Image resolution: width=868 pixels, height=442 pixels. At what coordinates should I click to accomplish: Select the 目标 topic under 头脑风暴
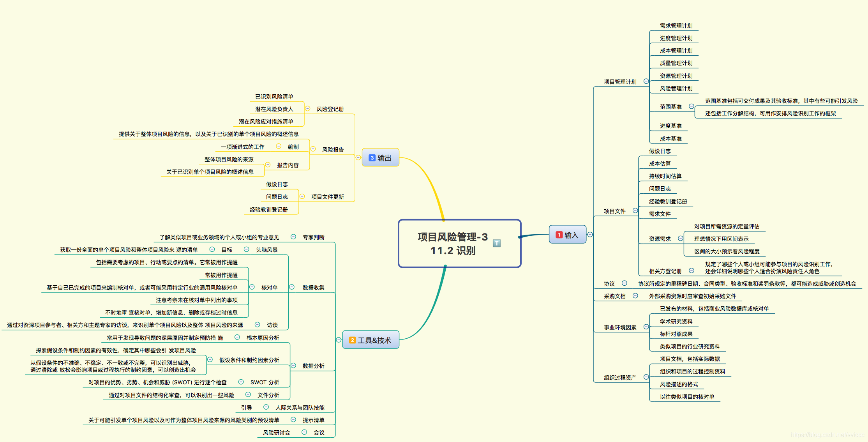point(227,250)
